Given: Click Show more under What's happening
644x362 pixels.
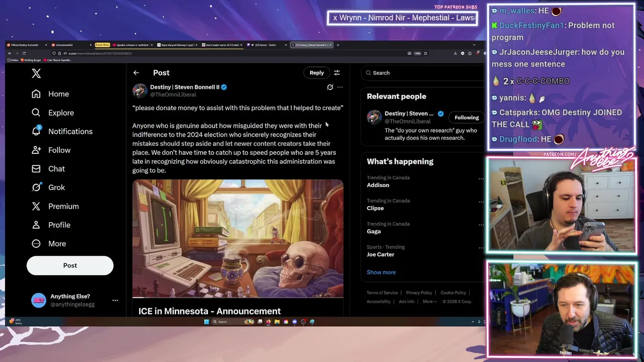Looking at the screenshot, I should coord(381,272).
